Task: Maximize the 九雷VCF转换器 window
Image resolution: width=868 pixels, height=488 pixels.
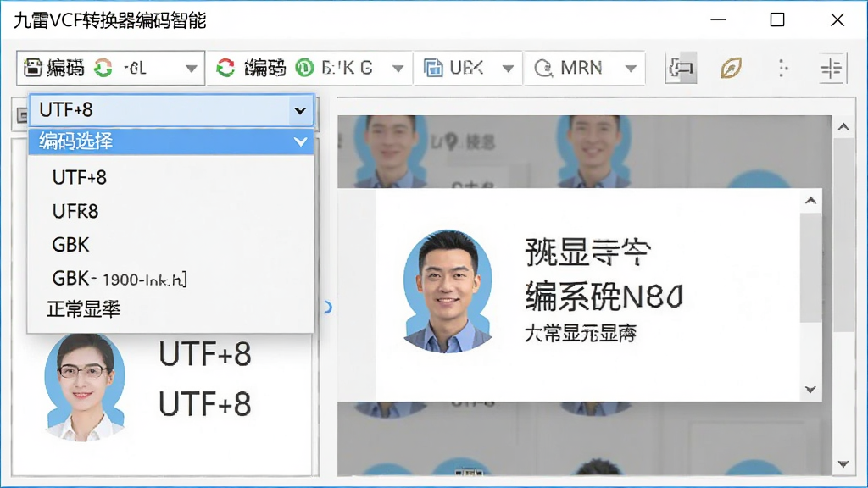Action: pos(777,20)
